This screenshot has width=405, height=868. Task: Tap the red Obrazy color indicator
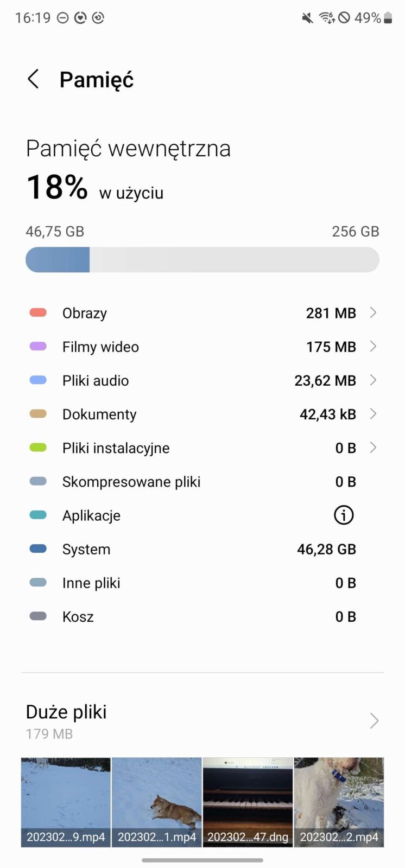[x=38, y=312]
